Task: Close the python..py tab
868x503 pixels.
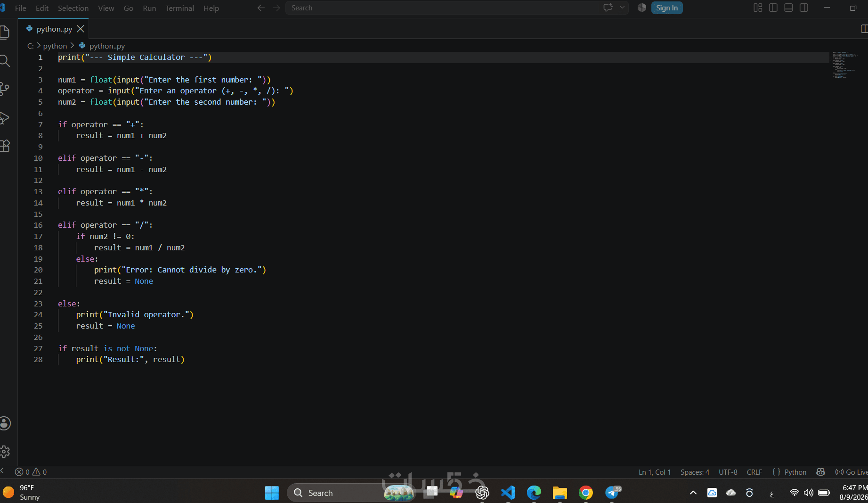Action: tap(81, 29)
